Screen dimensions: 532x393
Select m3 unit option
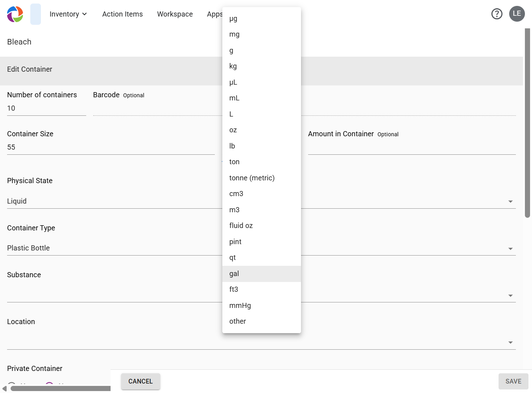[x=262, y=210]
